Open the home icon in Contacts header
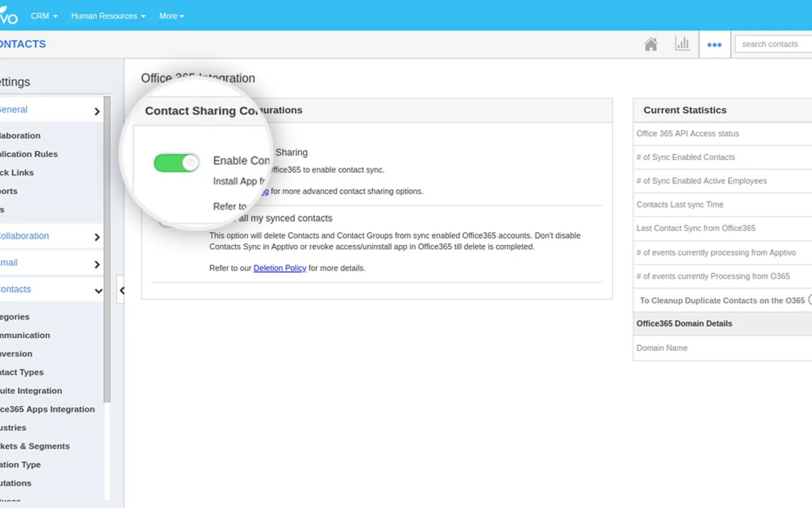This screenshot has width=812, height=508. pyautogui.click(x=651, y=44)
